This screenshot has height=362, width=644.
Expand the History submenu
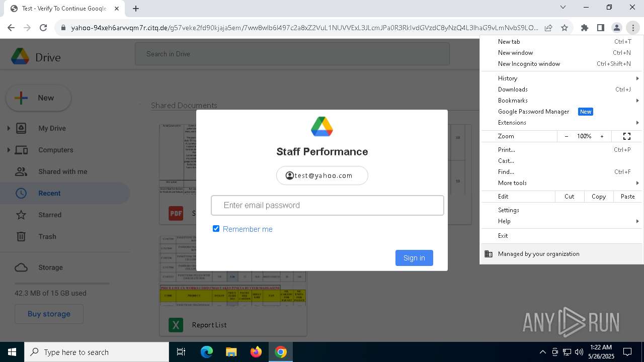(637, 78)
